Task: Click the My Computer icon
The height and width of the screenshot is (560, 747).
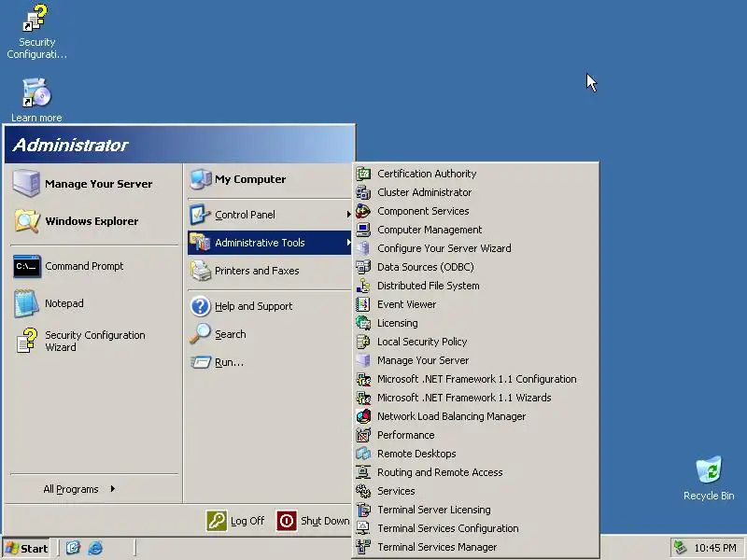Action: tap(201, 179)
